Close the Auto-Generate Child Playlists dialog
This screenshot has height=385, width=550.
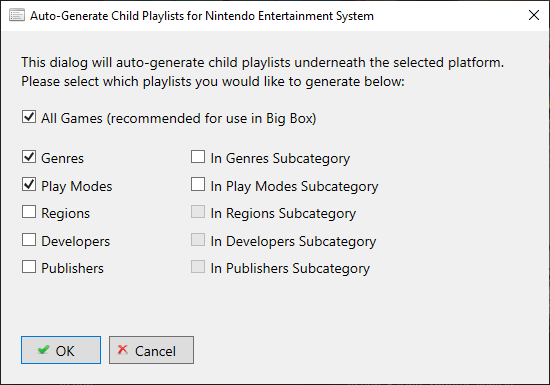534,15
